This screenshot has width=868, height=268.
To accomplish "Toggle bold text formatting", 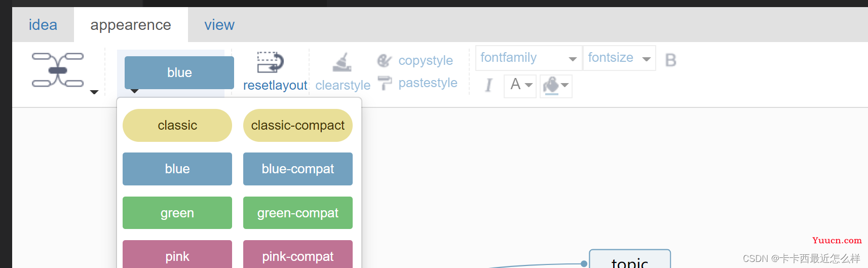I will pyautogui.click(x=670, y=60).
